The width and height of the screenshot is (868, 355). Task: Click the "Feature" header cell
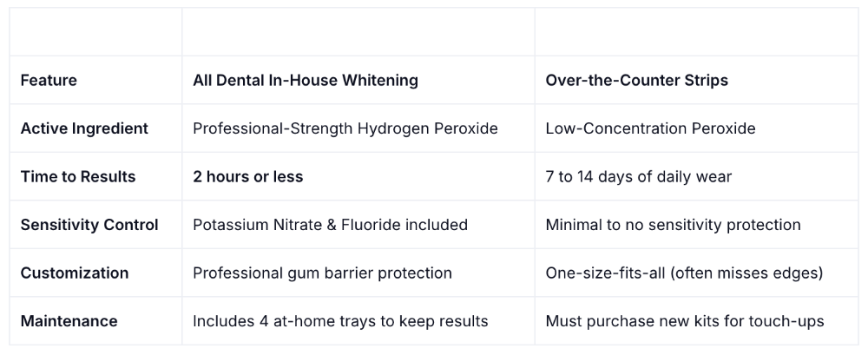coord(49,81)
